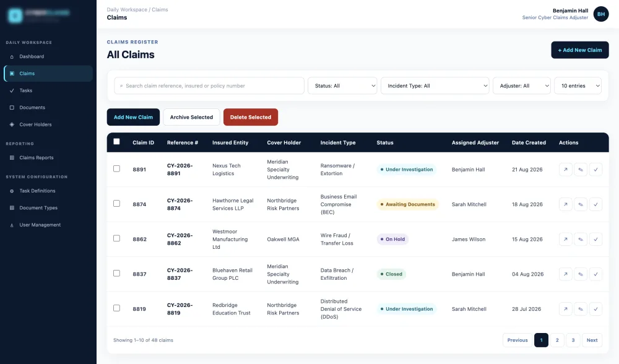Click reference CY-2026-8891
The width and height of the screenshot is (619, 364).
click(x=180, y=170)
